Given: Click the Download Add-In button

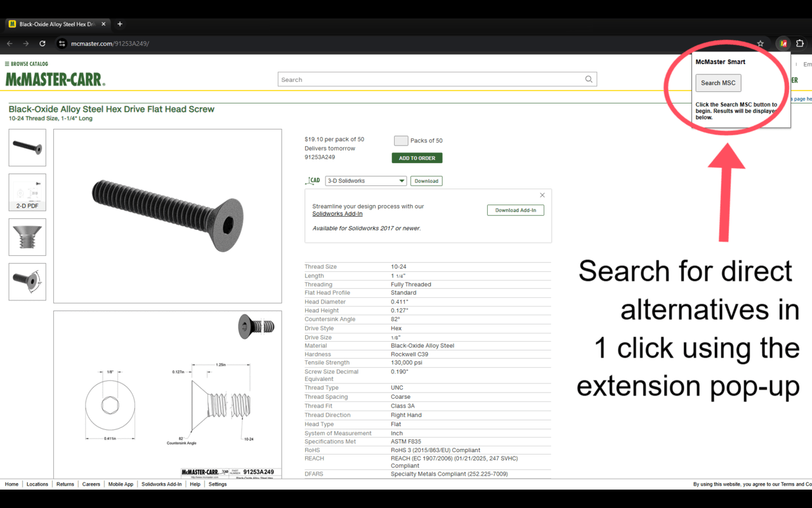Looking at the screenshot, I should (x=515, y=210).
